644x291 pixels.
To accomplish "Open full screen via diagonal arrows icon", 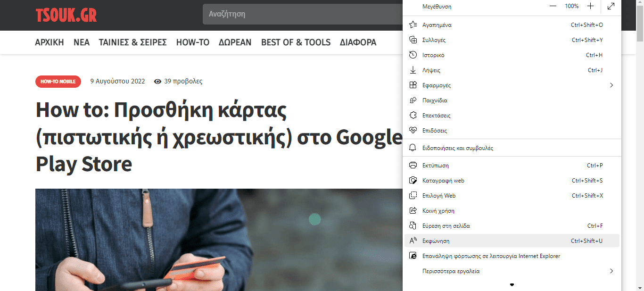I will tap(611, 6).
